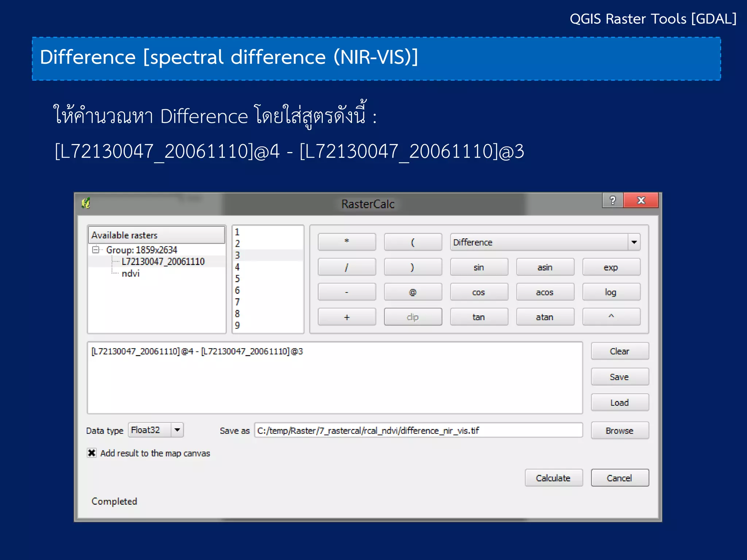Image resolution: width=747 pixels, height=560 pixels.
Task: Select band 9 in the band list
Action: [x=268, y=325]
